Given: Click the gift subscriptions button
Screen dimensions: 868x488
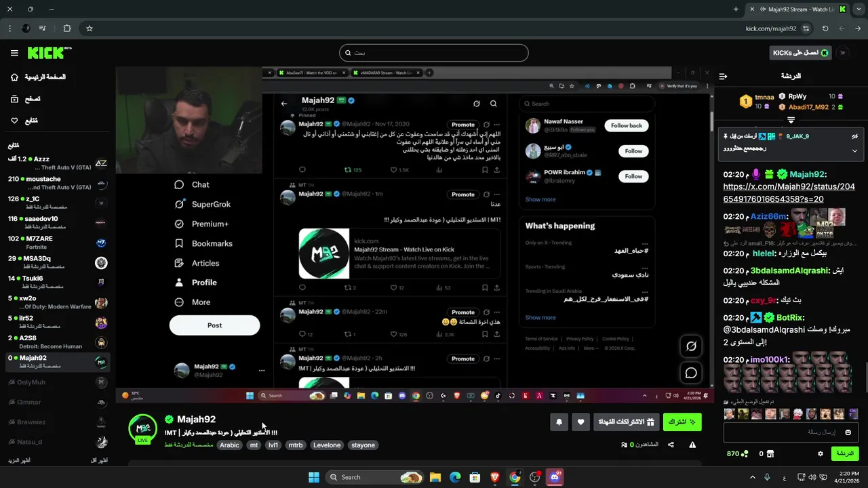Looking at the screenshot, I should pos(626,422).
